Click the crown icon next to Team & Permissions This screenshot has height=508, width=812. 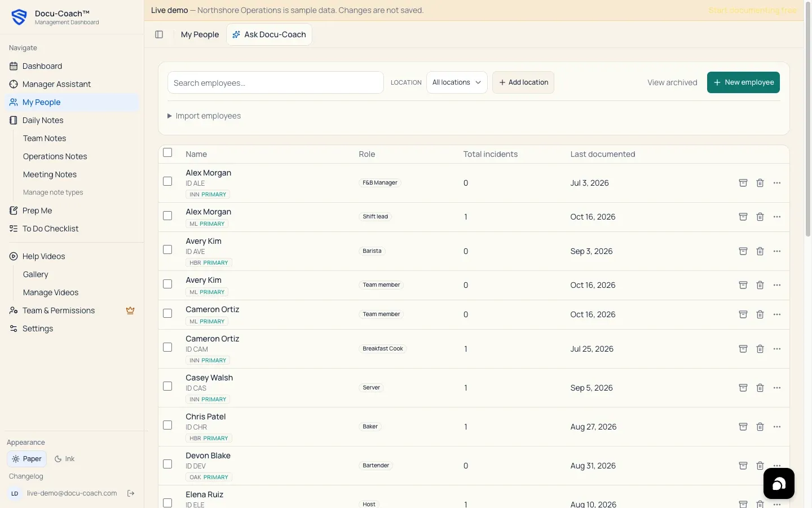coord(130,310)
